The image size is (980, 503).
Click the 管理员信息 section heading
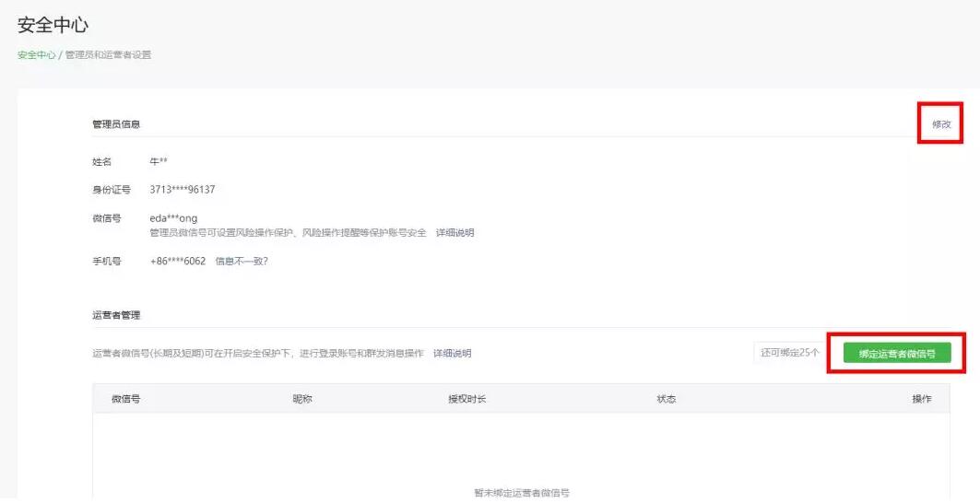click(x=116, y=123)
